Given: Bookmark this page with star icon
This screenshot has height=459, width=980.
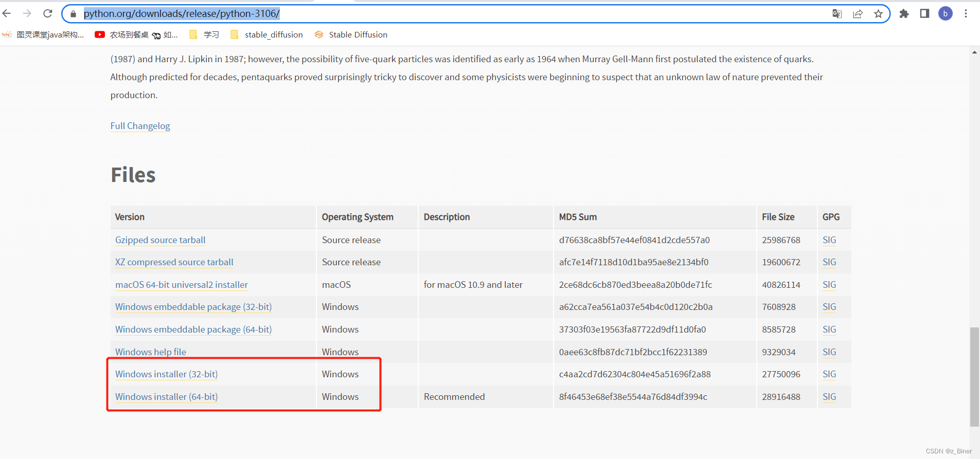Looking at the screenshot, I should coord(878,14).
